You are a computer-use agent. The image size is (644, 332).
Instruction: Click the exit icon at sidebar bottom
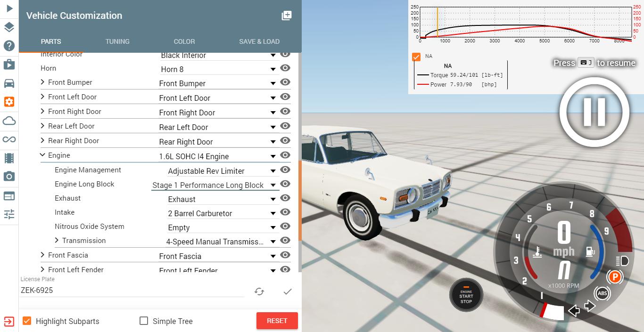click(9, 322)
